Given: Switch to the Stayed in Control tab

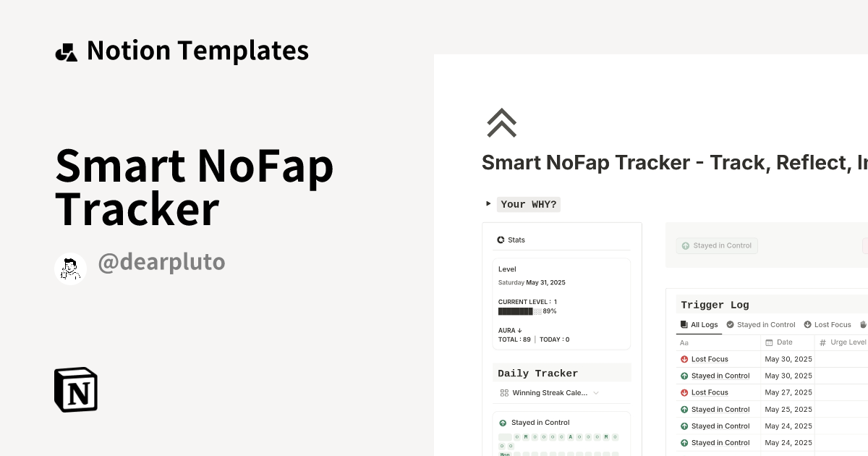Looking at the screenshot, I should (760, 324).
